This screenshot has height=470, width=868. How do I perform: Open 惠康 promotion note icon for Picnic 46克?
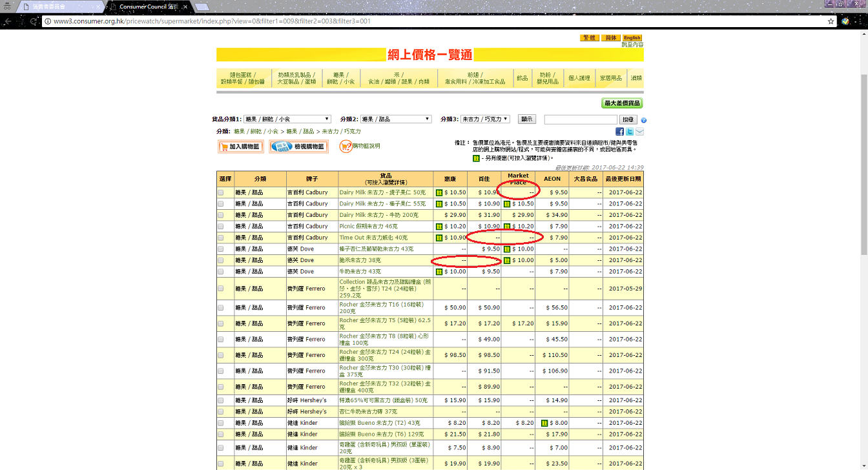[439, 227]
